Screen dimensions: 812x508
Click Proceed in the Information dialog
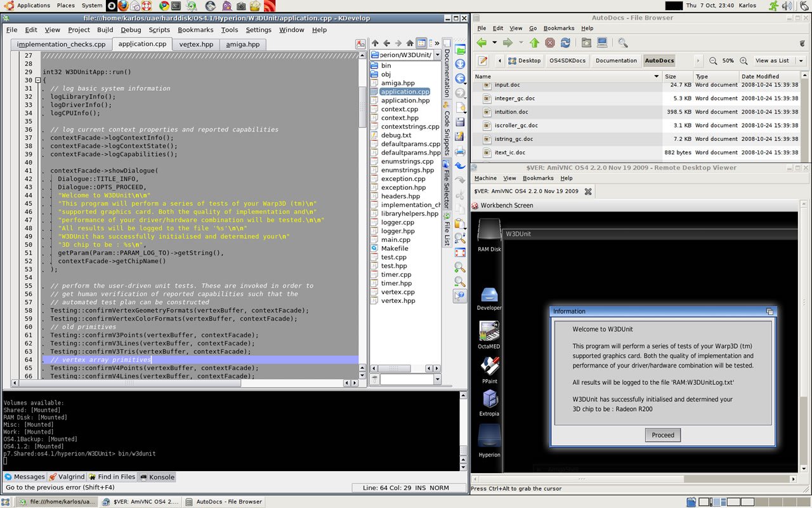pyautogui.click(x=663, y=435)
